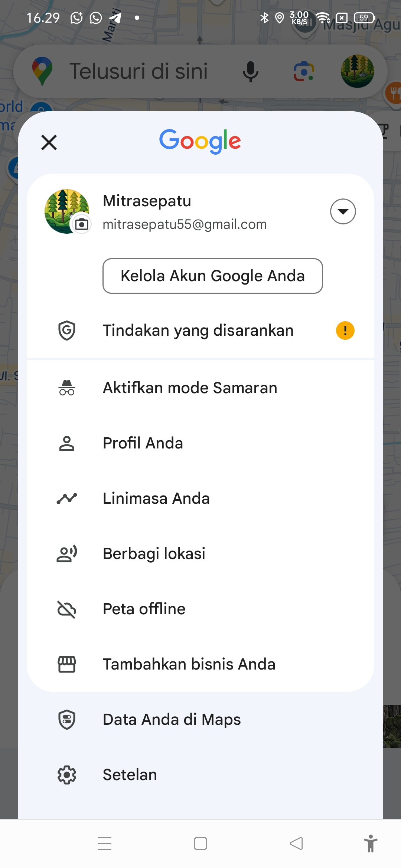Tap the incognito hat and glasses icon

pos(67,388)
